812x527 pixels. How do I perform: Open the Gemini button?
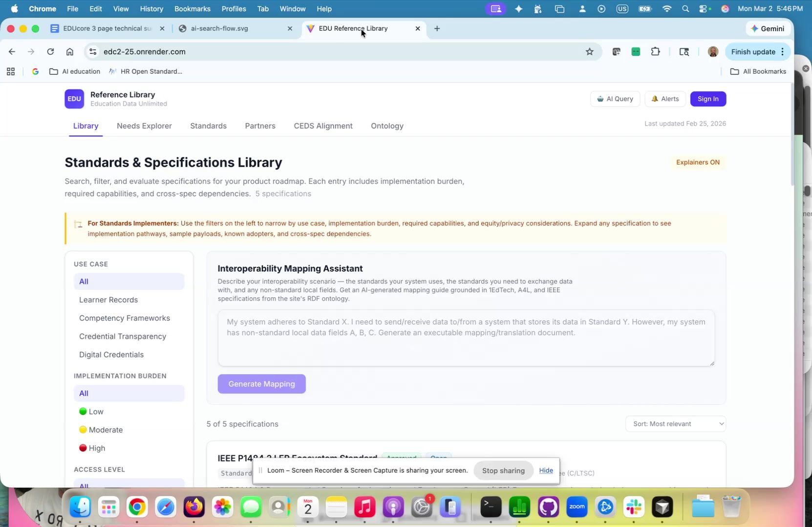[768, 28]
